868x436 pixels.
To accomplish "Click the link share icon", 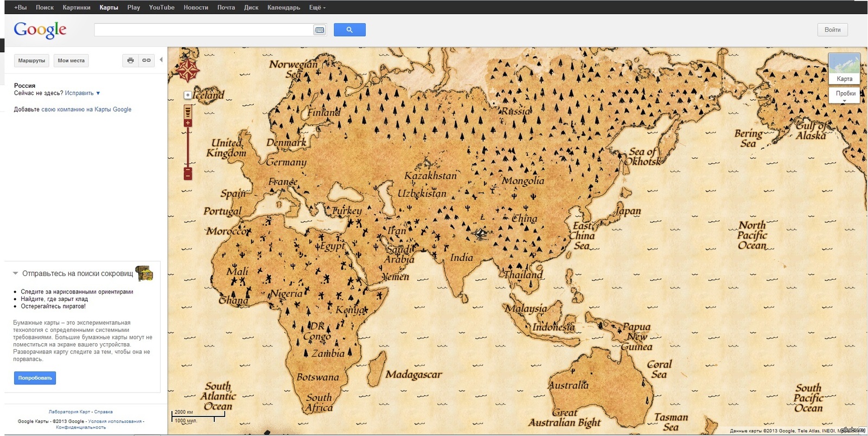I will [146, 61].
